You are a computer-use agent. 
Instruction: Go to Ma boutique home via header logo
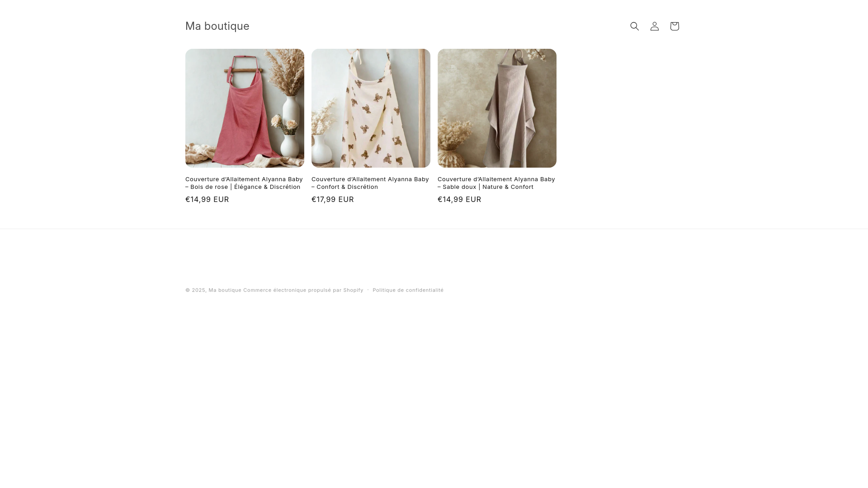point(217,26)
